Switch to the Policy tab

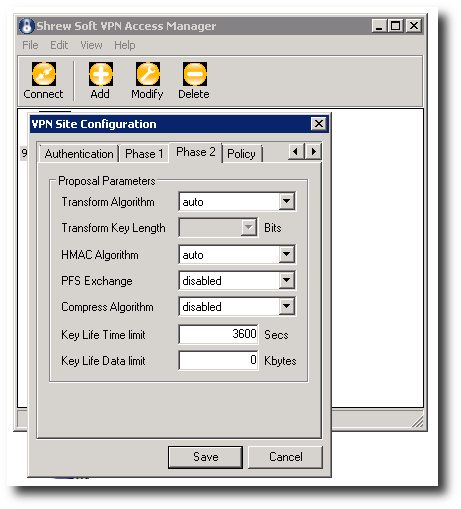(x=242, y=154)
